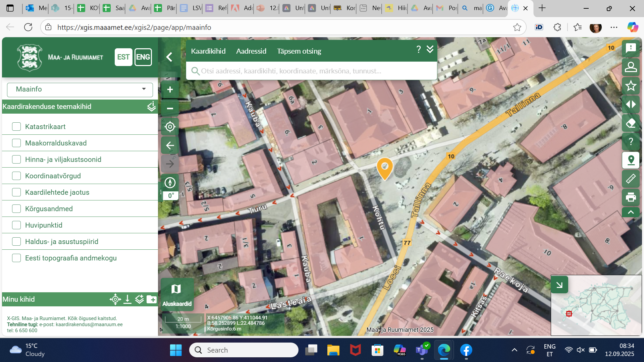The image size is (644, 362).
Task: Open the Täpsem otsing tab
Action: pyautogui.click(x=299, y=51)
